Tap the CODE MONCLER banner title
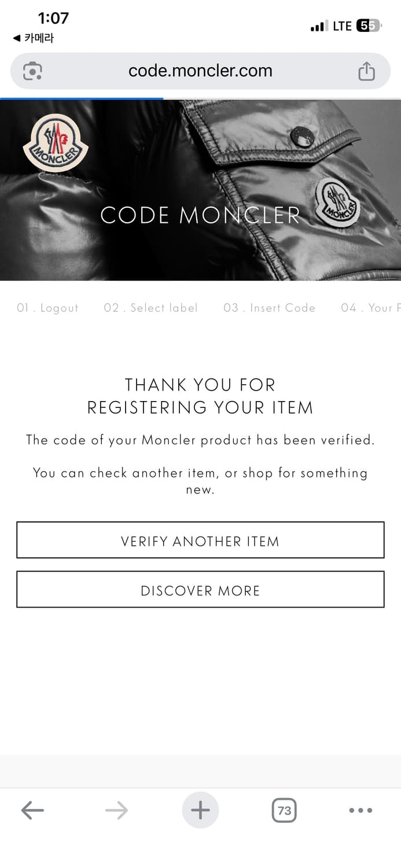The width and height of the screenshot is (401, 868). 200,215
